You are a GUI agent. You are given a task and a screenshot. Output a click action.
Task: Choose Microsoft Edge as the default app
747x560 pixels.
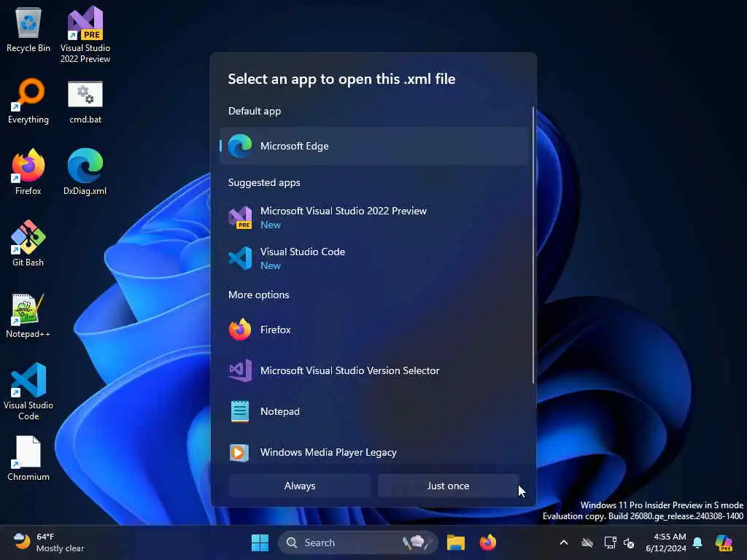click(373, 146)
